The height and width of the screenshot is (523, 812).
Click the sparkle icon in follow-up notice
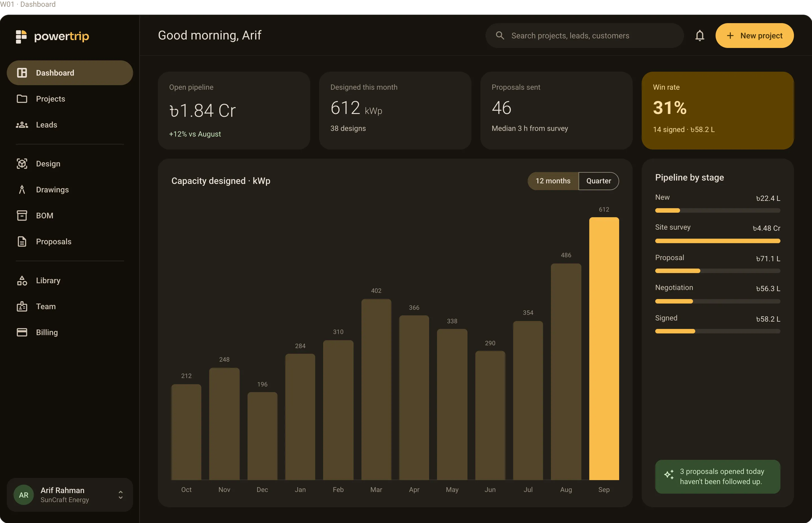(x=669, y=474)
